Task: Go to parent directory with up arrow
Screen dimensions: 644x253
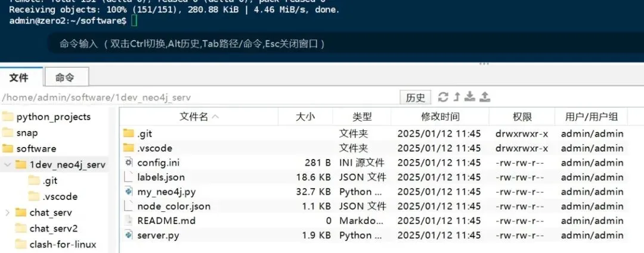Action: 457,97
